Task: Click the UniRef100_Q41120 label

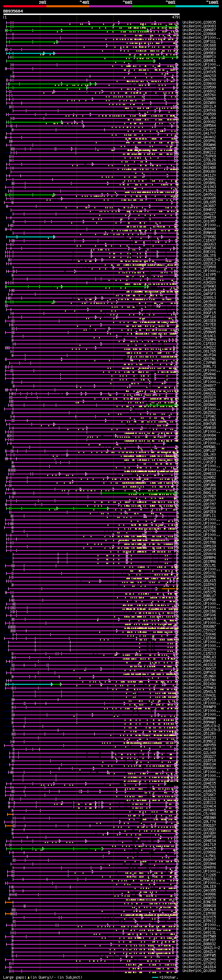Action: 199,175
